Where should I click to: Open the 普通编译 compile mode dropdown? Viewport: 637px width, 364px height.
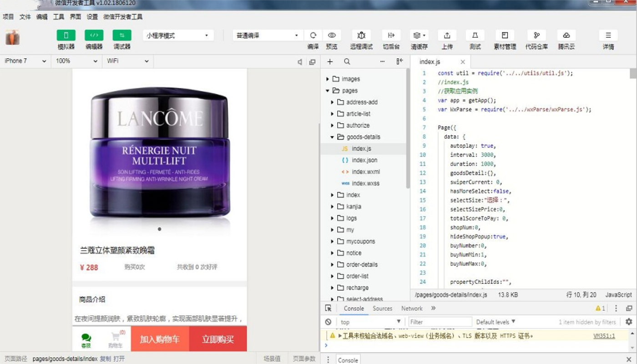(x=268, y=35)
